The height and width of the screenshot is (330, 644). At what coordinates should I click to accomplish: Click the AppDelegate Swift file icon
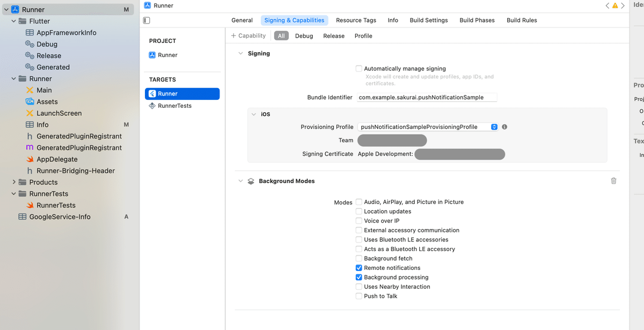pyautogui.click(x=30, y=159)
